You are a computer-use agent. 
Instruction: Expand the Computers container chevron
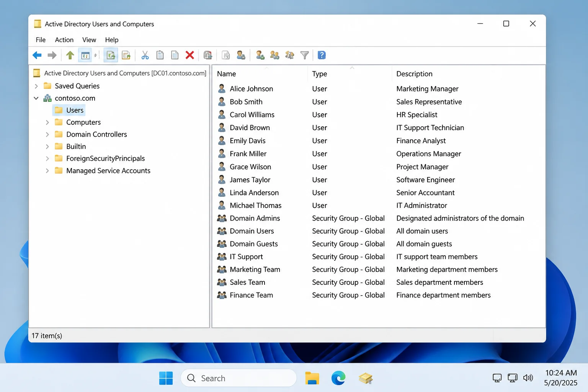coord(47,122)
